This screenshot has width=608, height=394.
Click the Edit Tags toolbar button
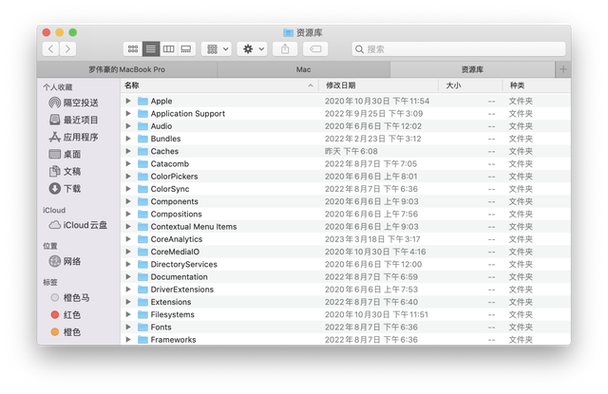pyautogui.click(x=315, y=49)
